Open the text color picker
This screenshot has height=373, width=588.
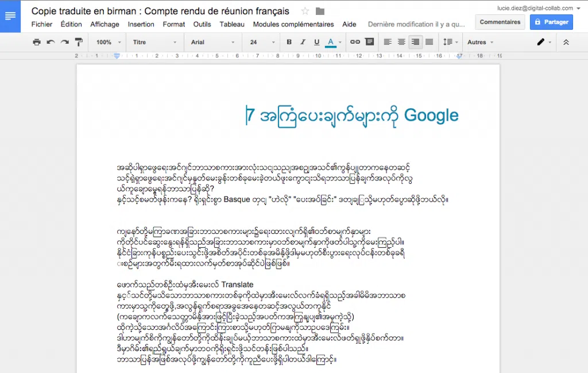[333, 42]
